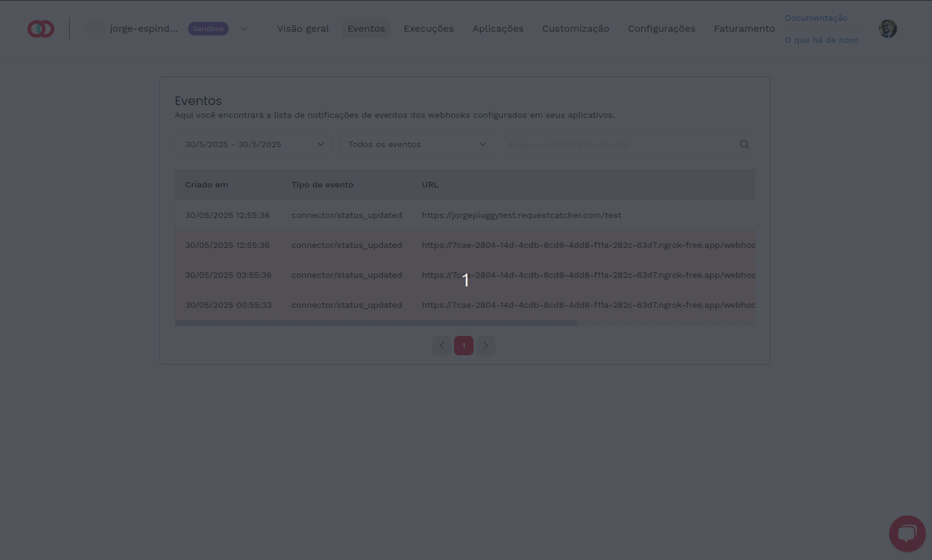Viewport: 932px width, 560px height.
Task: Open the Aplicações tab
Action: coord(497,29)
